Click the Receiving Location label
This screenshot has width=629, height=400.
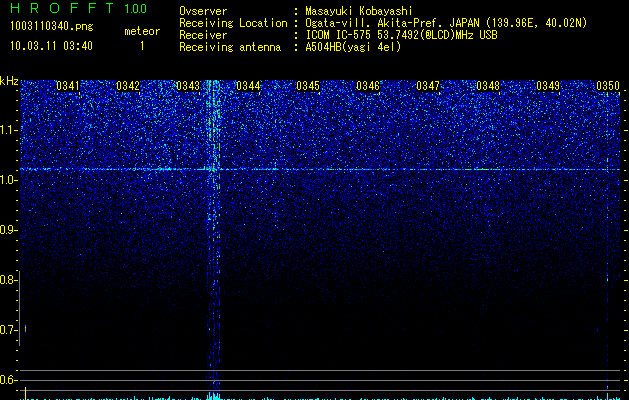point(233,23)
